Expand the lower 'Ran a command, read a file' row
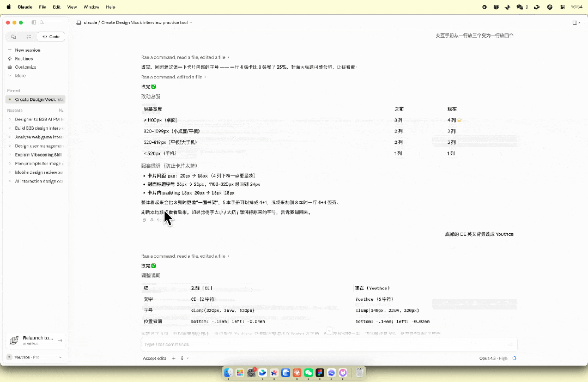The height and width of the screenshot is (382, 588). (185, 256)
